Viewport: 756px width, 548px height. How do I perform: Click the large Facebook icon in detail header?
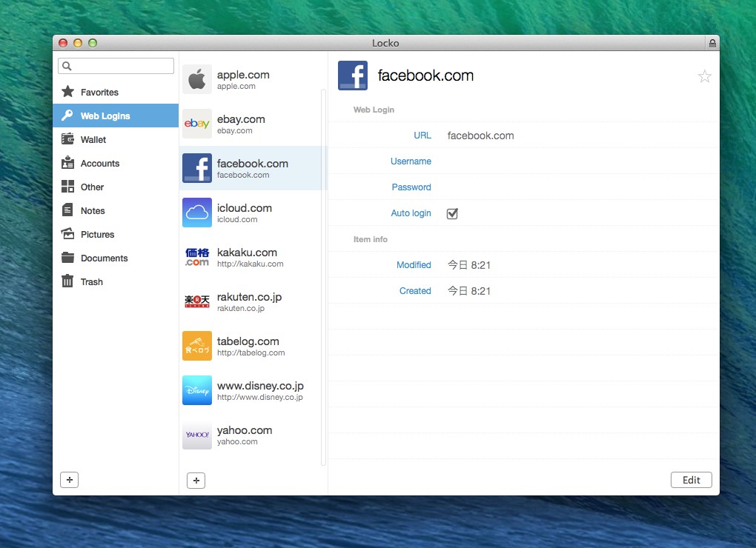353,76
